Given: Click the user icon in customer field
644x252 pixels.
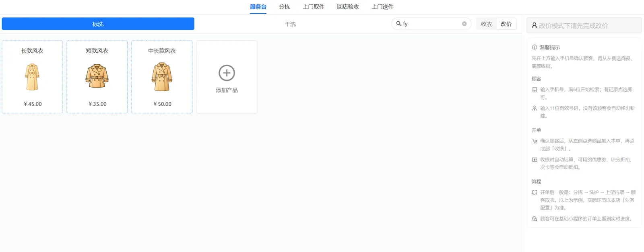Looking at the screenshot, I should [534, 25].
